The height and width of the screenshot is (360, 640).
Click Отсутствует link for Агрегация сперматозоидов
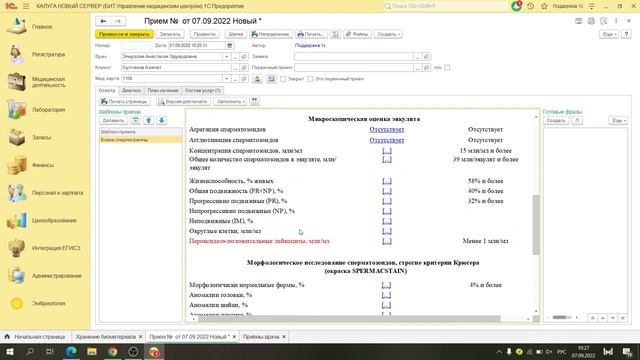tap(387, 129)
